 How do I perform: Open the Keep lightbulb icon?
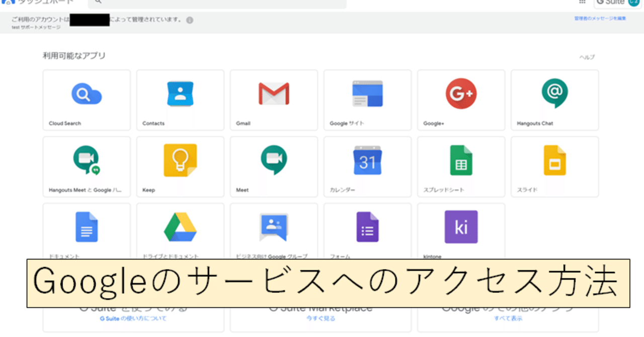tap(180, 161)
